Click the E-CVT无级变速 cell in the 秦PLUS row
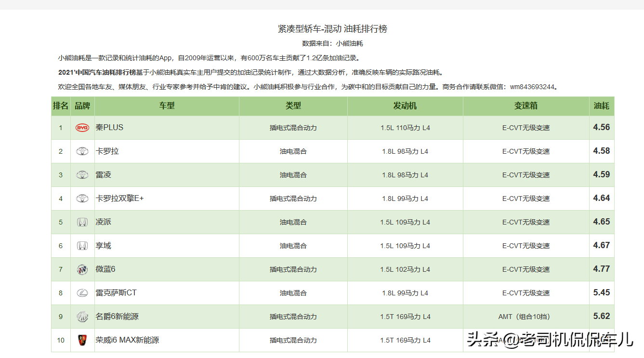 [526, 128]
